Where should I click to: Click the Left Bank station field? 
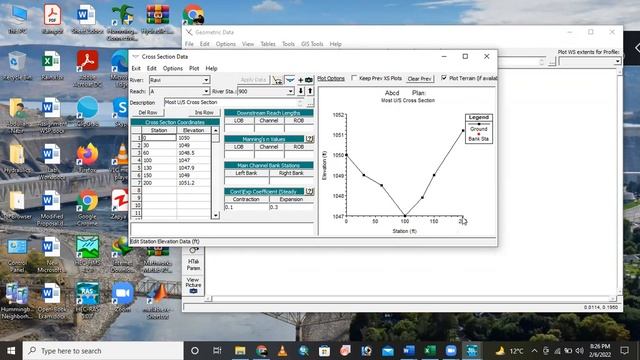[247, 180]
